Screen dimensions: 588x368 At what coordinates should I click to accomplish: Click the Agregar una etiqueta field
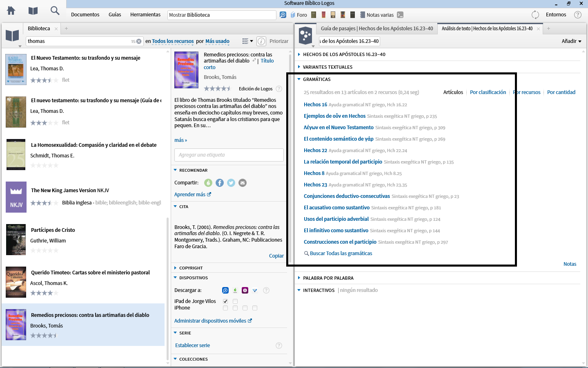[229, 155]
